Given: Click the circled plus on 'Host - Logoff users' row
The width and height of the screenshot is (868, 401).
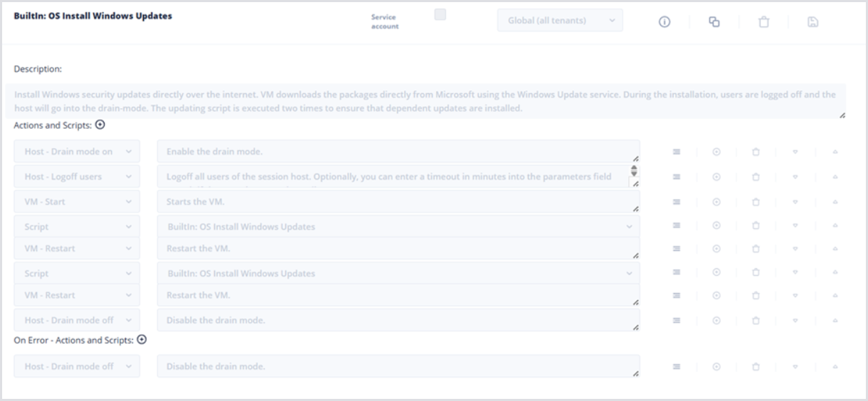Looking at the screenshot, I should tap(716, 177).
